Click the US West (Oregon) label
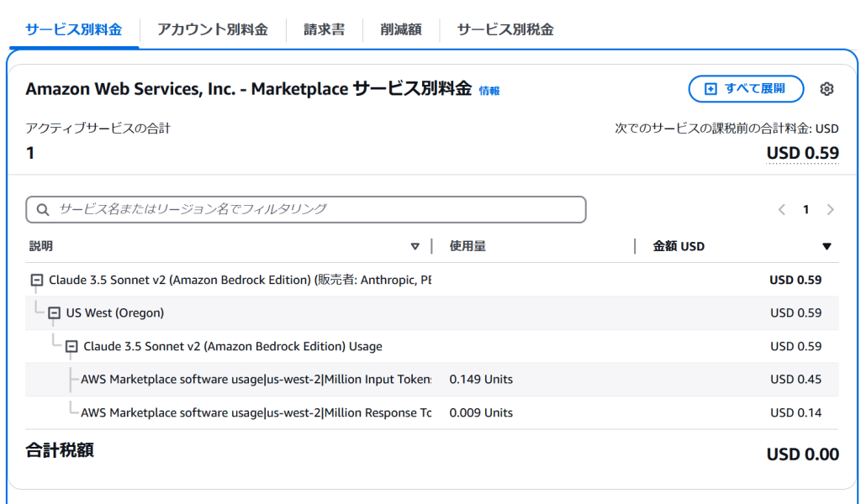 pyautogui.click(x=115, y=313)
